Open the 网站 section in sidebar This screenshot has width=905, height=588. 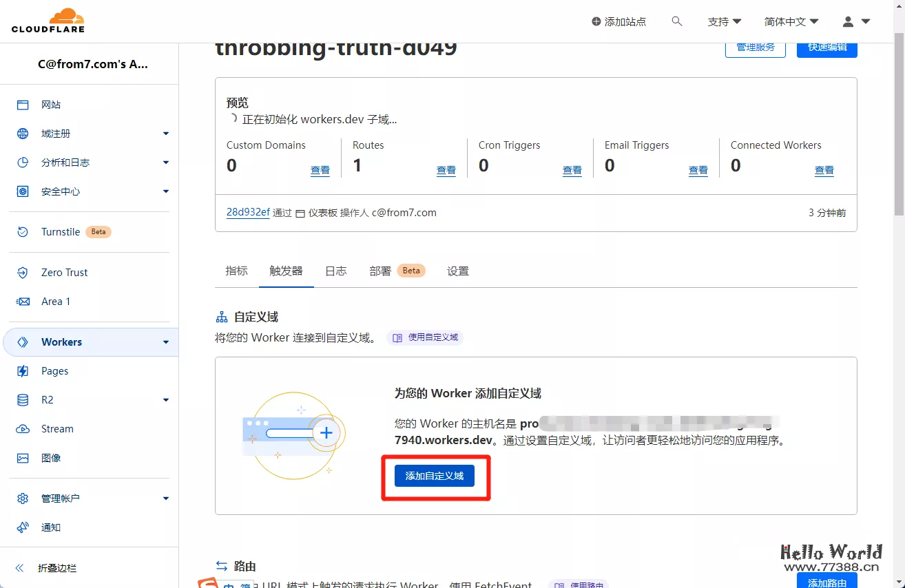pos(50,104)
